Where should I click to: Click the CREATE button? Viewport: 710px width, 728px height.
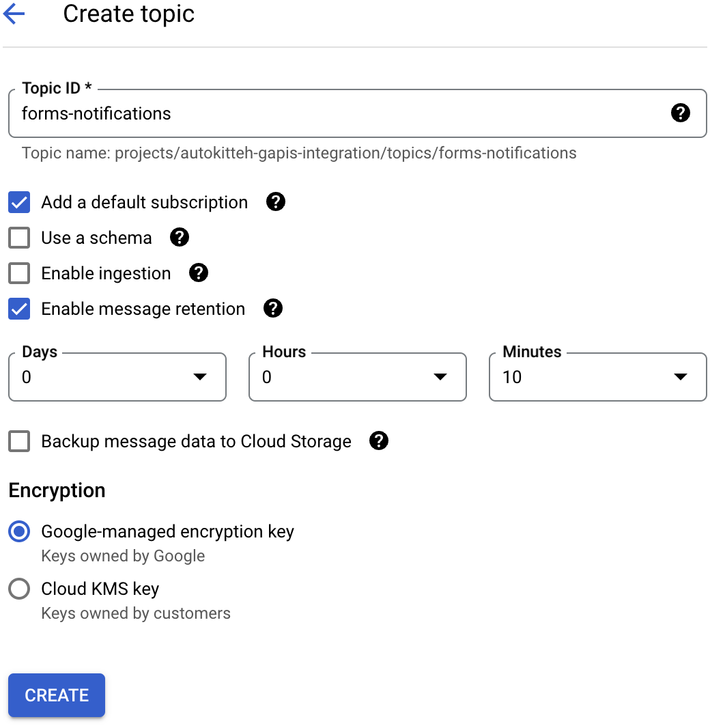(x=57, y=695)
